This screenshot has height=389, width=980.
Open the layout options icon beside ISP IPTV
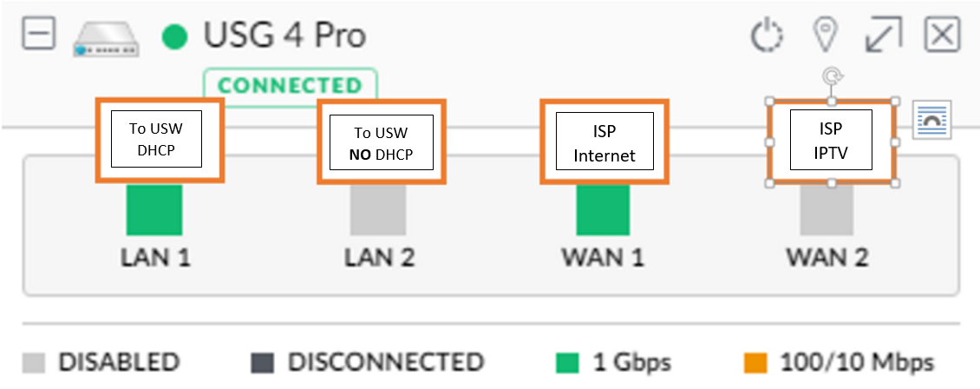[931, 120]
